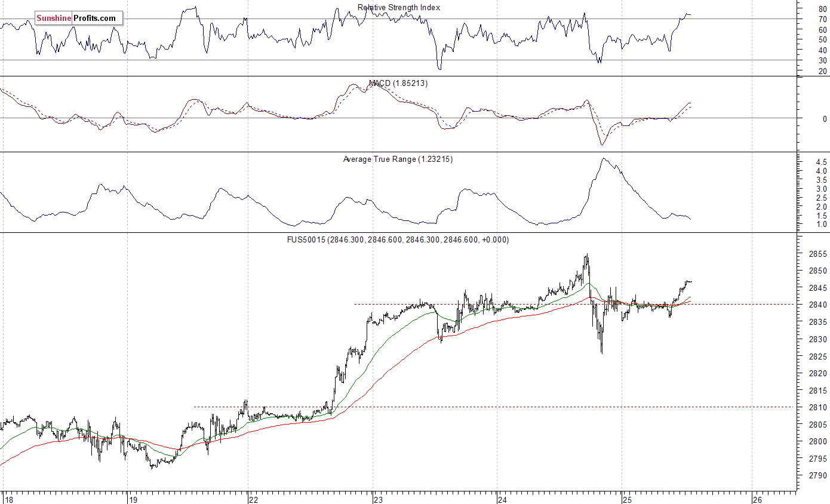Click the 2840 price axis label
The image size is (830, 504).
[x=817, y=305]
